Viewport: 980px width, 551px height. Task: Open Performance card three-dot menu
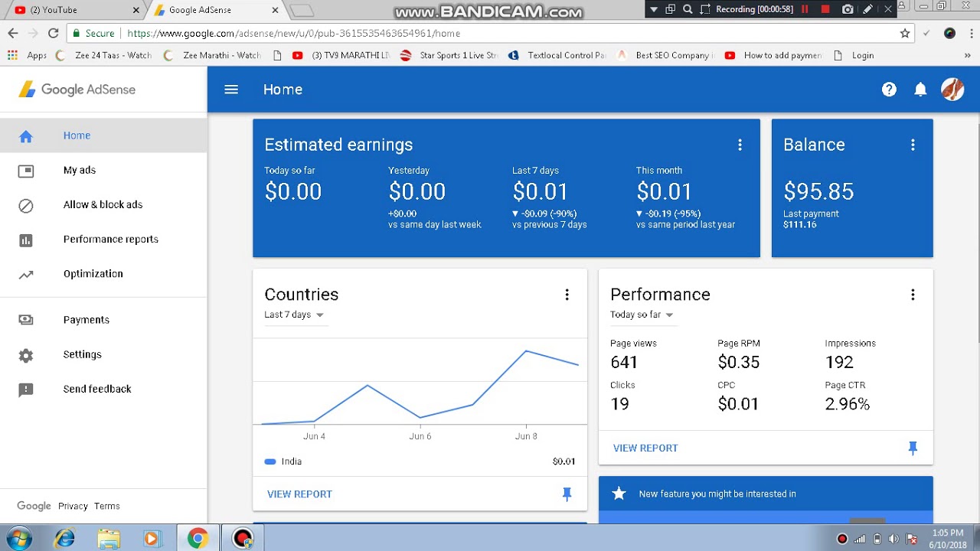(913, 295)
